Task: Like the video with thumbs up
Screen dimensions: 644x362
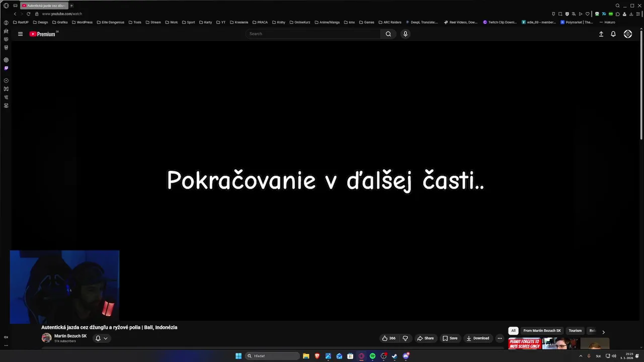Action: tap(388, 338)
